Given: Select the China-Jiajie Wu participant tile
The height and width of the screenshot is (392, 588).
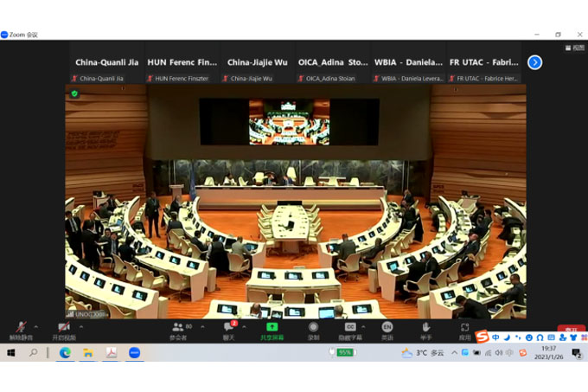Looking at the screenshot, I should tap(258, 62).
